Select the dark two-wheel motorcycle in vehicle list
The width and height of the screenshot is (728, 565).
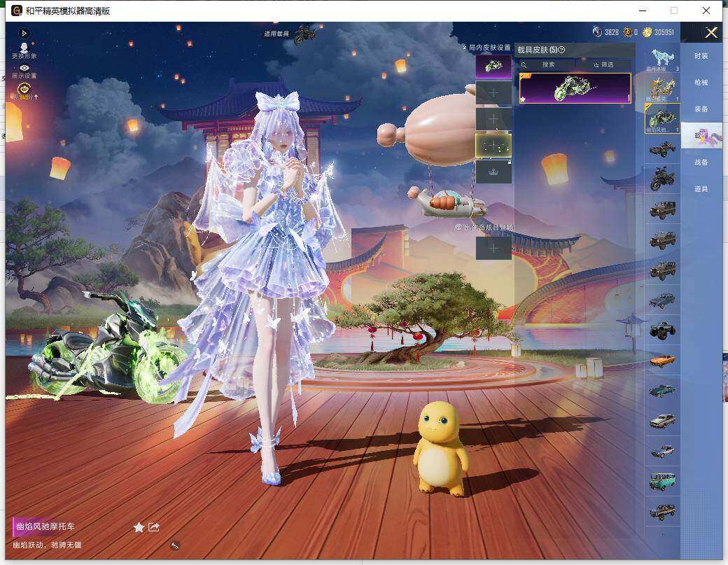pos(662,179)
